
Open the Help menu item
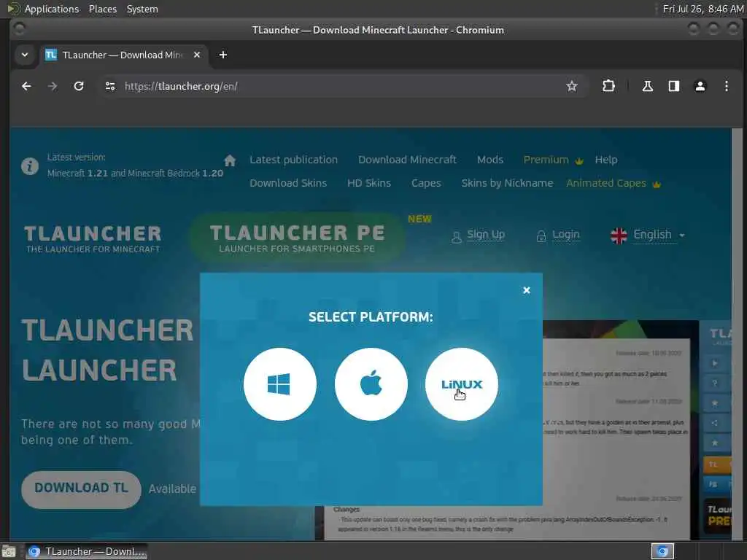point(606,160)
